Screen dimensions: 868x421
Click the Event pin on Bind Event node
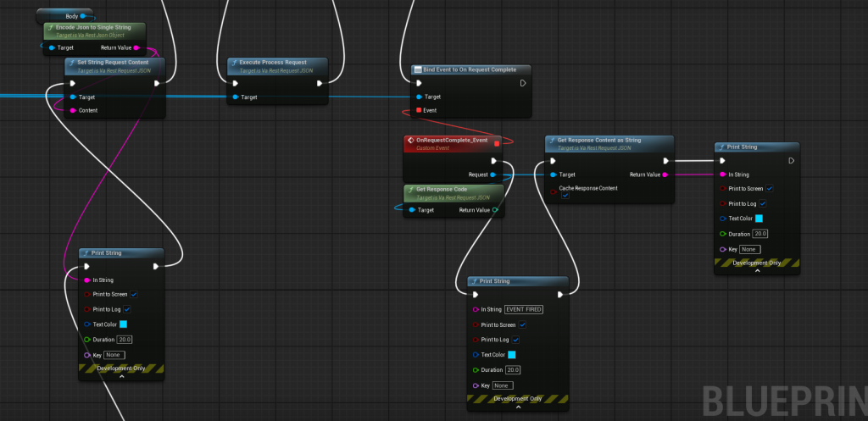coord(419,110)
